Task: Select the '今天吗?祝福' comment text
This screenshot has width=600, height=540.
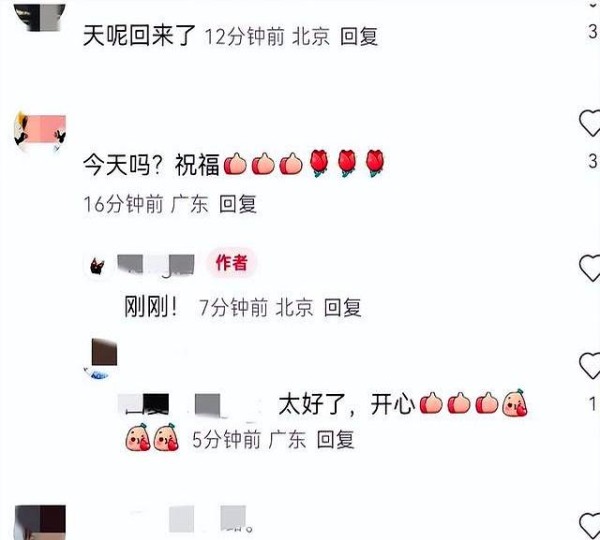Action: click(x=234, y=164)
